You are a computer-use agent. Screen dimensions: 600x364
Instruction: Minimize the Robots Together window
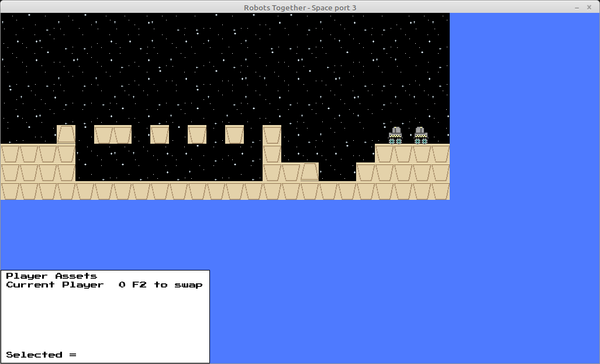(x=577, y=8)
